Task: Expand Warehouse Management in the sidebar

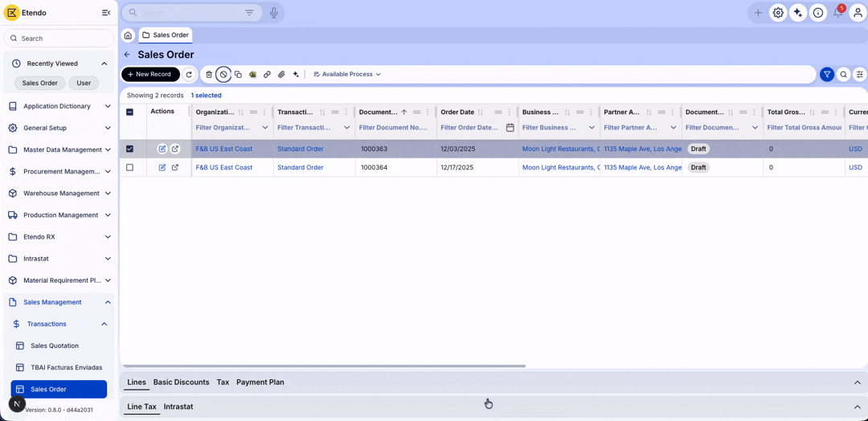Action: [60, 193]
